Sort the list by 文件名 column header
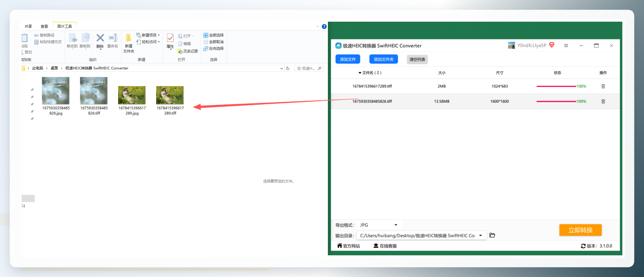The height and width of the screenshot is (277, 644). coord(370,73)
